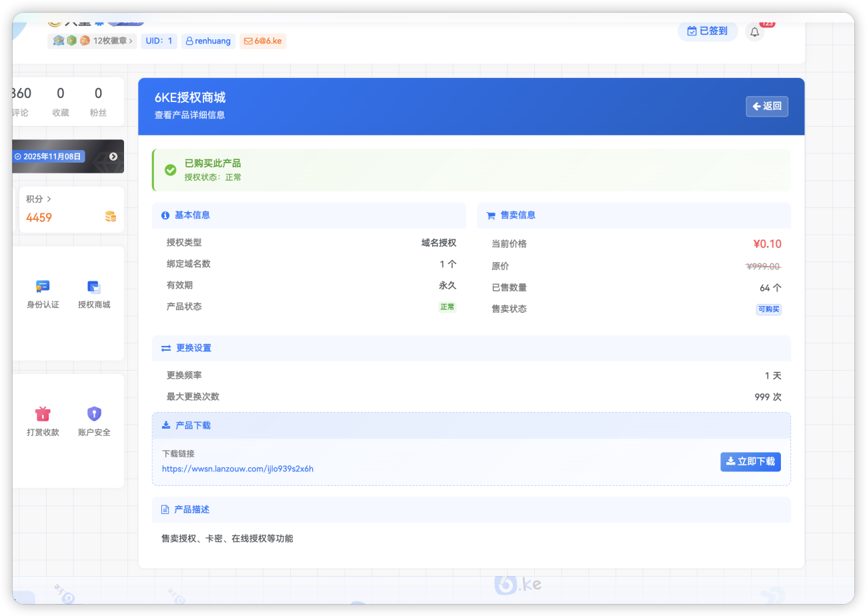
Task: Click the 账户安全 account security shield icon
Action: coord(93,413)
